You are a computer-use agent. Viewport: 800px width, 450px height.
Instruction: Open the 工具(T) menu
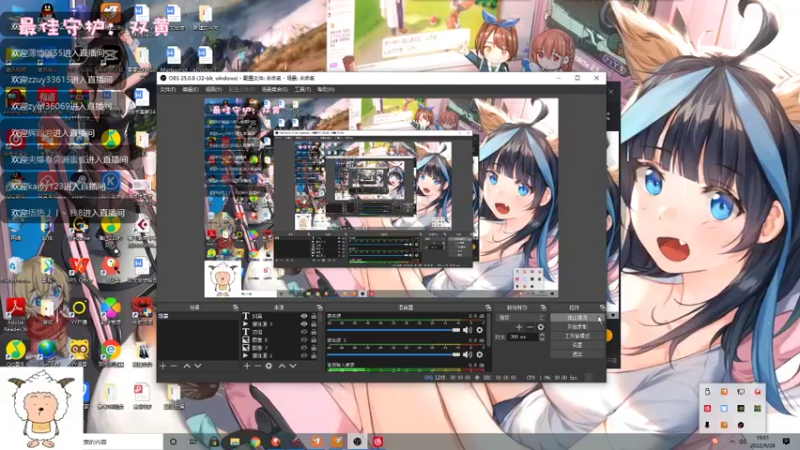click(303, 90)
